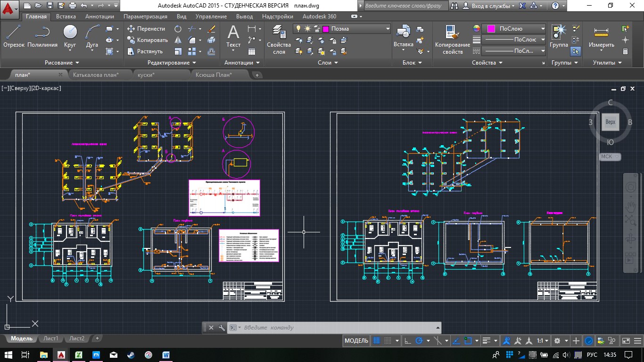Toggle snap mode in status bar
Screen dimensions: 644x362
pos(388,341)
